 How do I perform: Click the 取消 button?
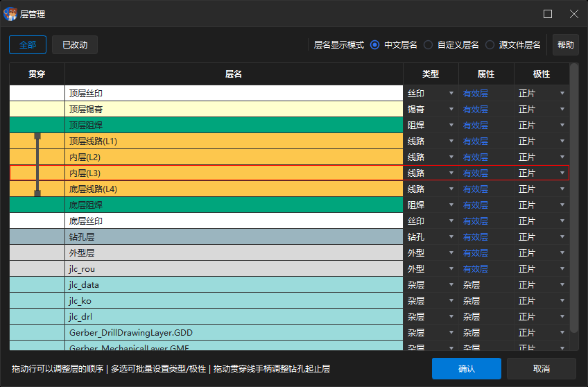(x=541, y=369)
